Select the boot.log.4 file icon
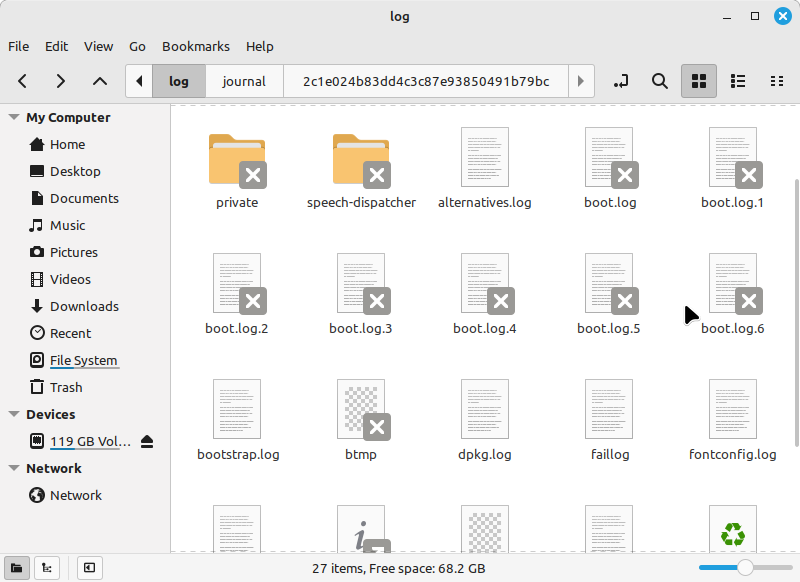The width and height of the screenshot is (800, 582). 486,283
